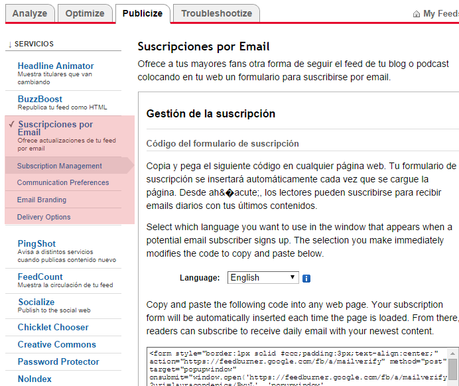Click the My Feeds link
Viewport: 459px width, 386px height.
point(441,14)
